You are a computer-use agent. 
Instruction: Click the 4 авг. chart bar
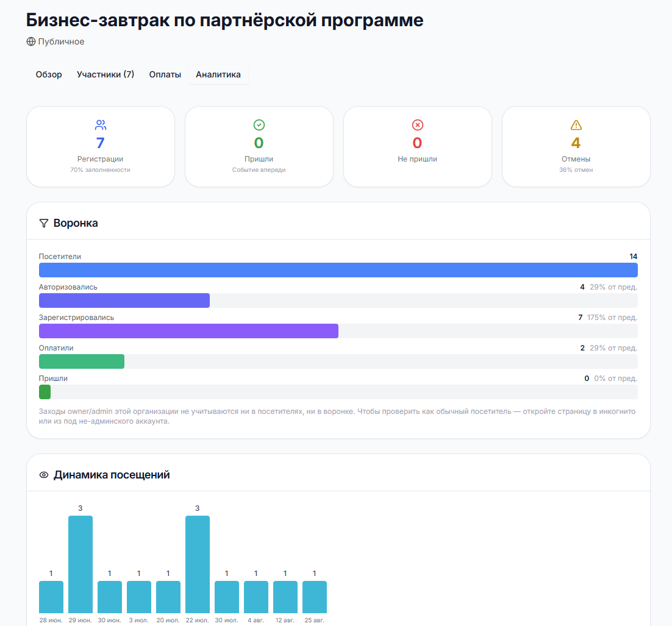(256, 597)
